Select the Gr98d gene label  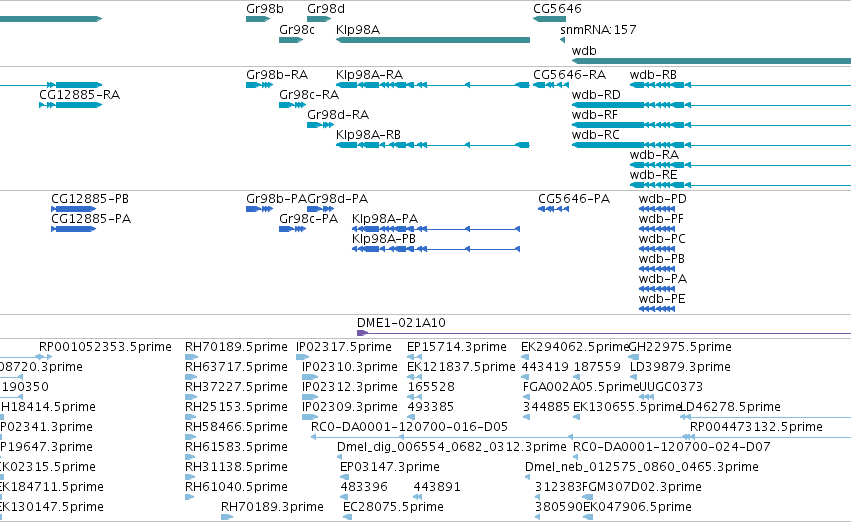point(326,9)
